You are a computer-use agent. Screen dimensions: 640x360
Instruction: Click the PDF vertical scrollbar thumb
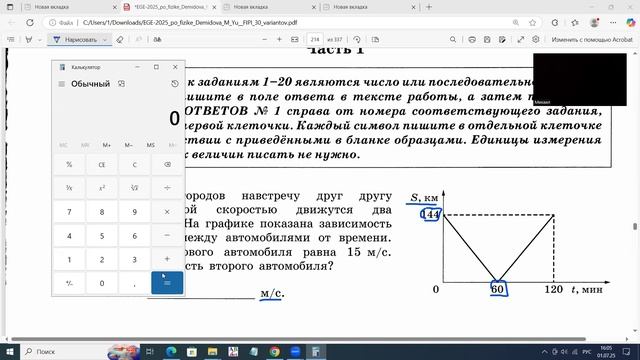pos(635,226)
